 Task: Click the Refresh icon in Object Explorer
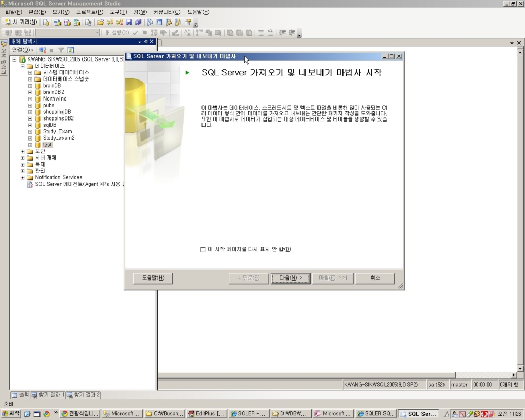point(70,50)
